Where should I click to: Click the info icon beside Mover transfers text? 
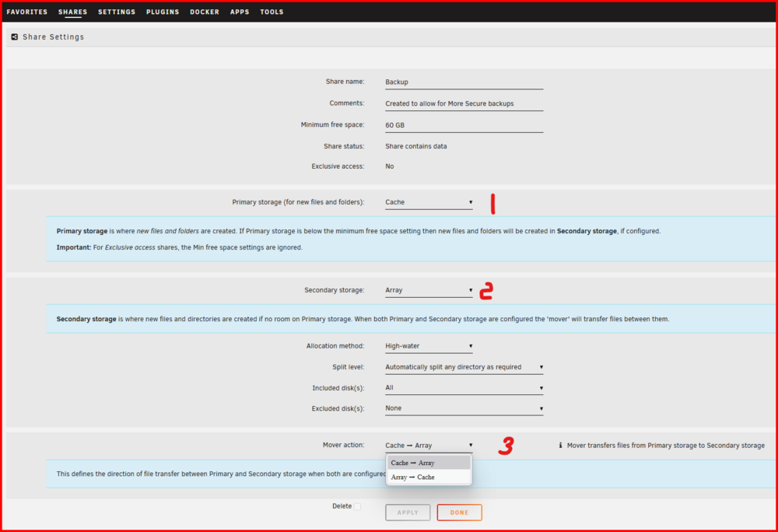pyautogui.click(x=560, y=445)
